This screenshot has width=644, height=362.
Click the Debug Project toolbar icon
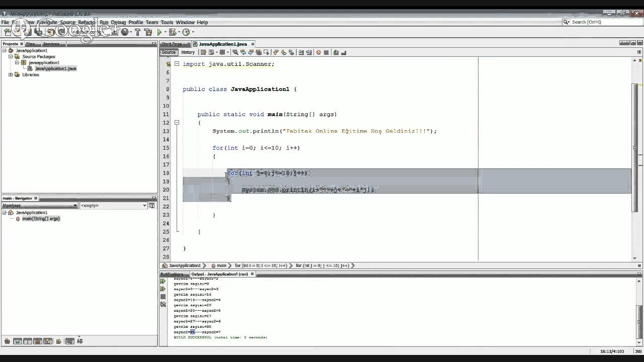tap(172, 32)
